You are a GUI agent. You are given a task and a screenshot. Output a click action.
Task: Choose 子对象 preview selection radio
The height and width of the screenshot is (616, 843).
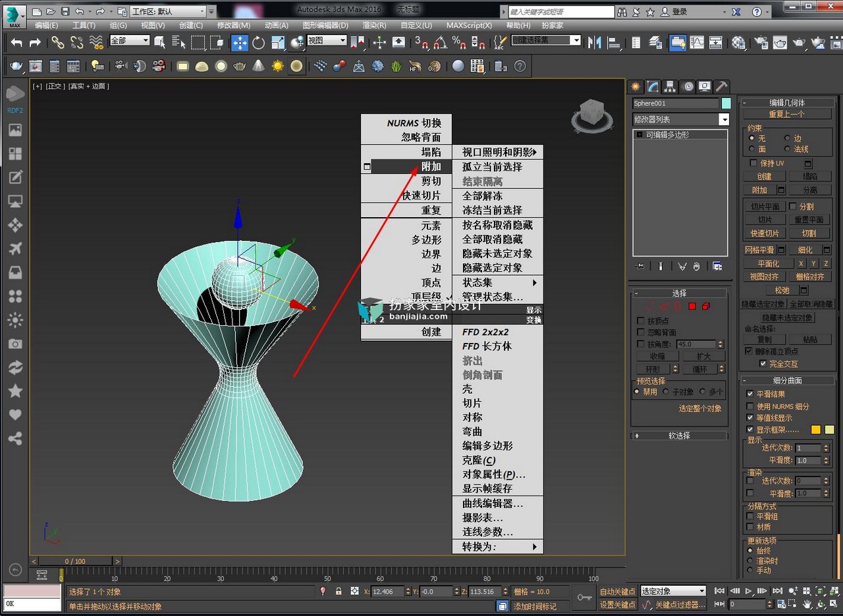666,392
